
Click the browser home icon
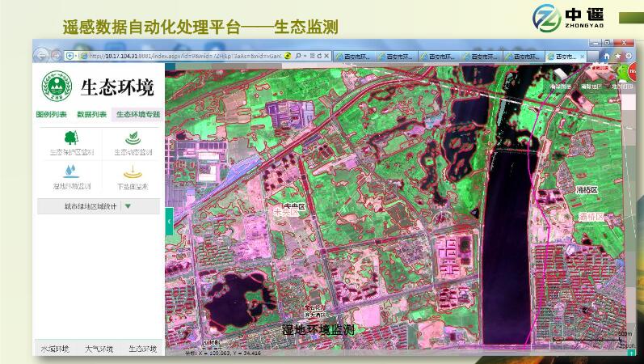[607, 56]
